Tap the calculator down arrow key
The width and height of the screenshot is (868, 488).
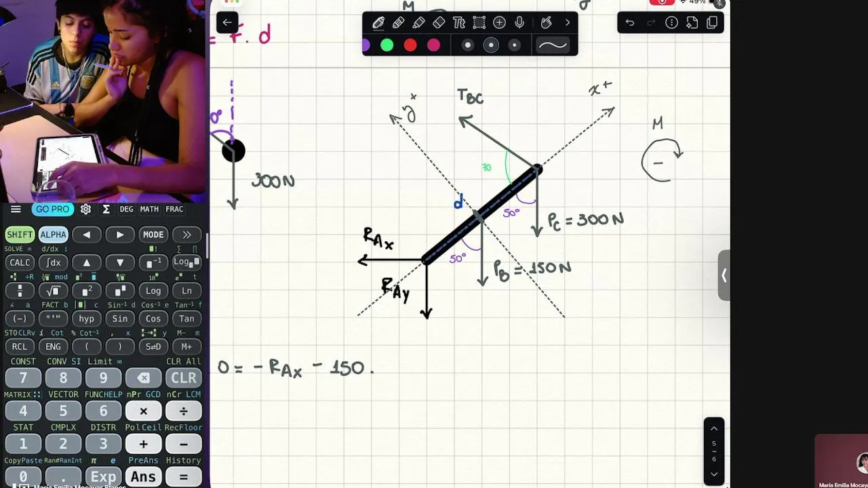[x=120, y=263]
